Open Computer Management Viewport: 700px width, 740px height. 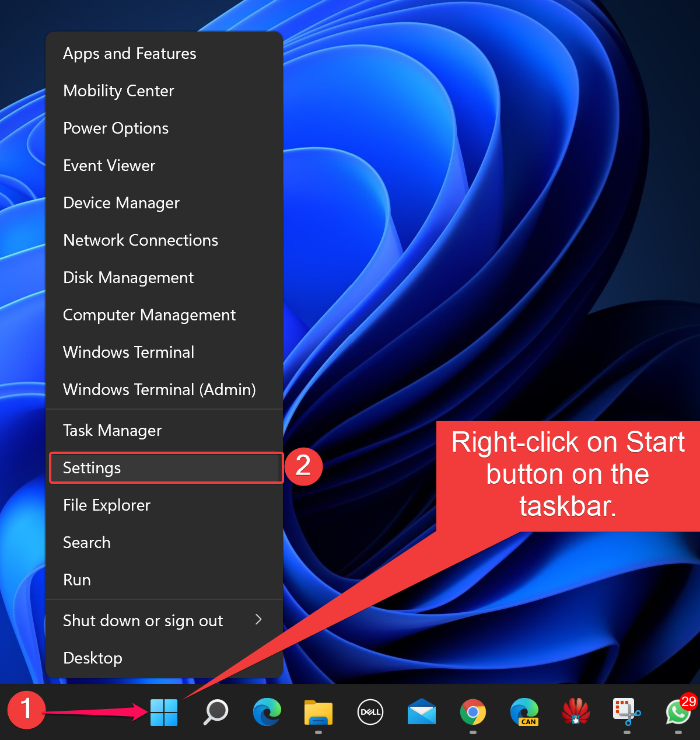tap(164, 315)
